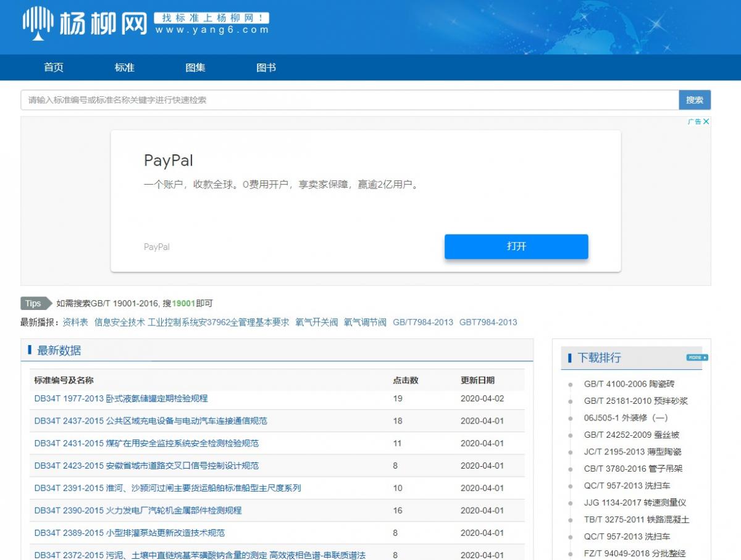Open recent search link GB/T7984-2013
741x560 pixels.
(x=422, y=322)
